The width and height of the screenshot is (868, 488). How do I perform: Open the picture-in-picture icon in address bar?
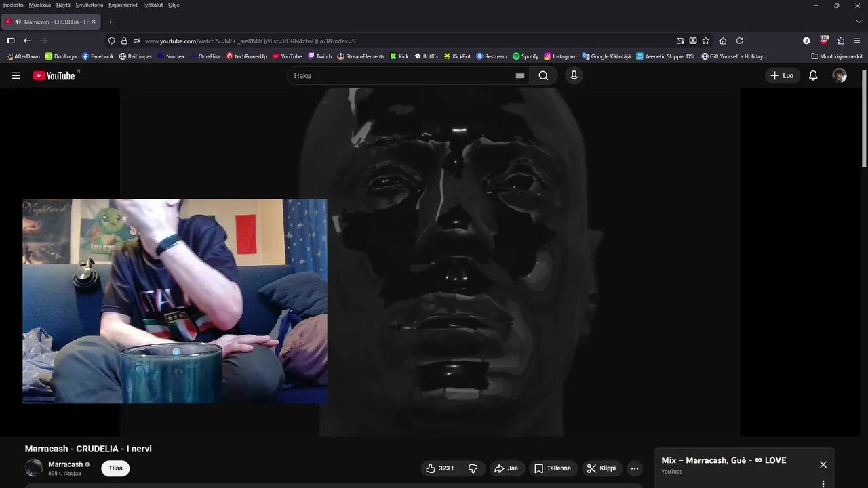click(x=680, y=41)
